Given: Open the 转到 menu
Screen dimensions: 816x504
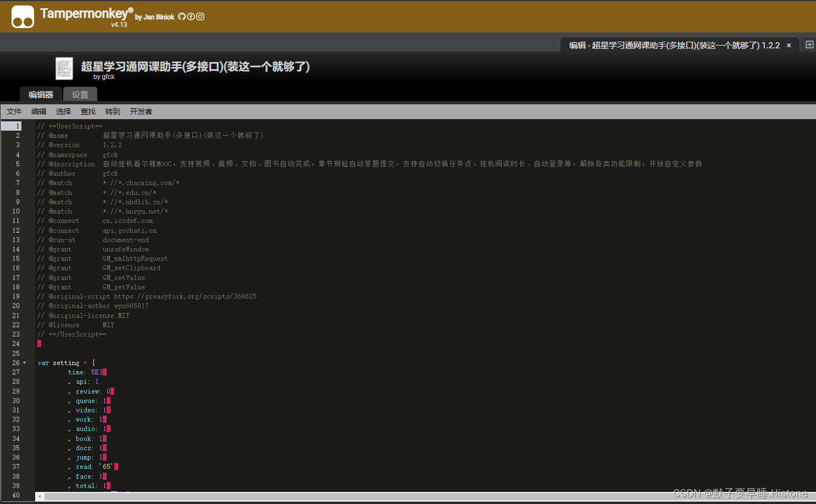Looking at the screenshot, I should (x=113, y=111).
